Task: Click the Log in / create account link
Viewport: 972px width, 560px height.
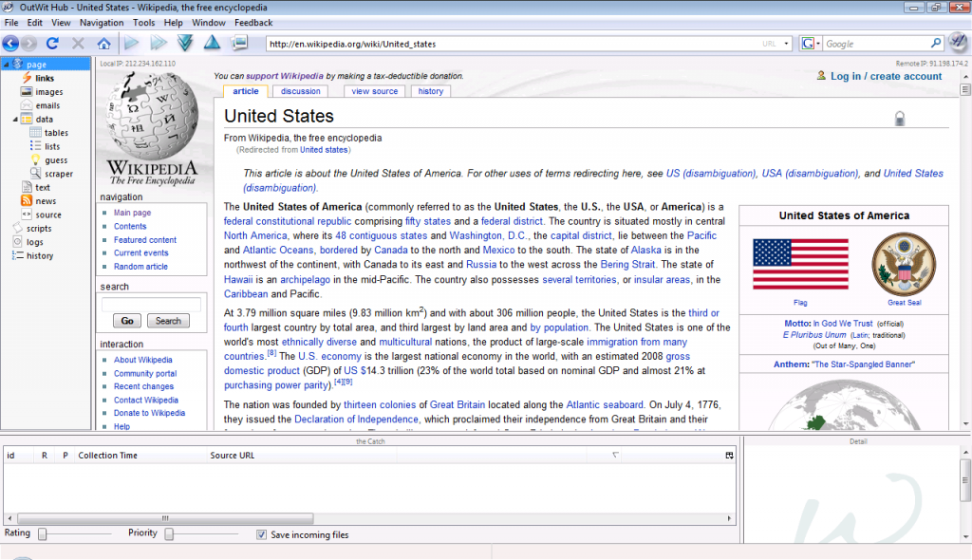Action: click(886, 76)
